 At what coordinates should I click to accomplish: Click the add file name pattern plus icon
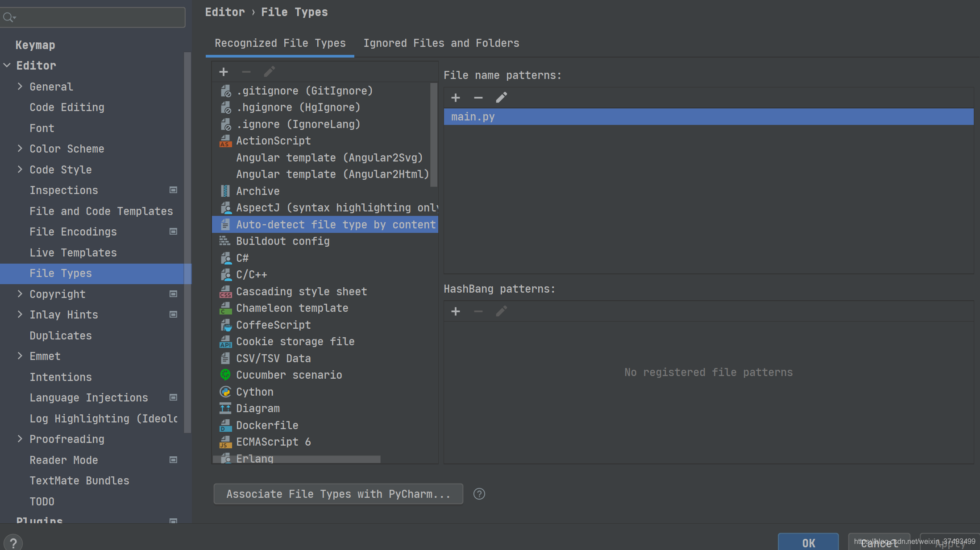point(455,98)
